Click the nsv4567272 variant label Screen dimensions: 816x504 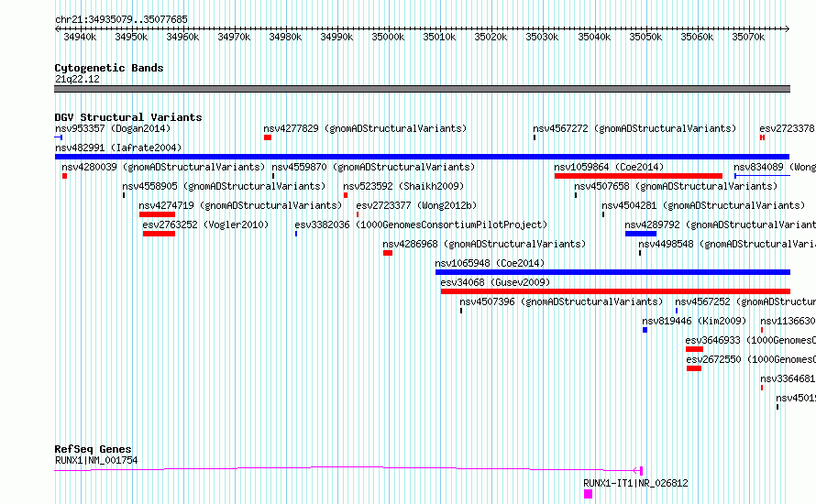point(634,128)
